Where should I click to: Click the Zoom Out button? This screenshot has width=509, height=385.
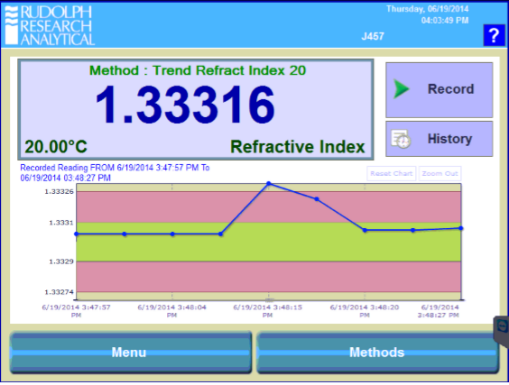tap(440, 174)
